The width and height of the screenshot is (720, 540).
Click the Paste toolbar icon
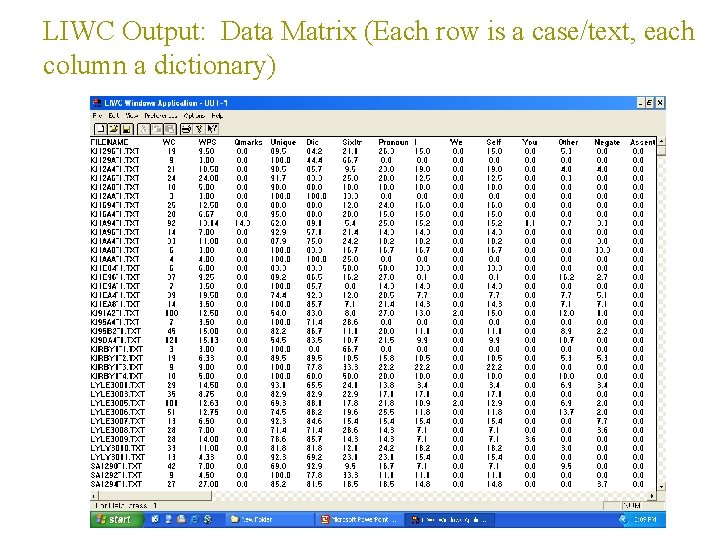(169, 129)
